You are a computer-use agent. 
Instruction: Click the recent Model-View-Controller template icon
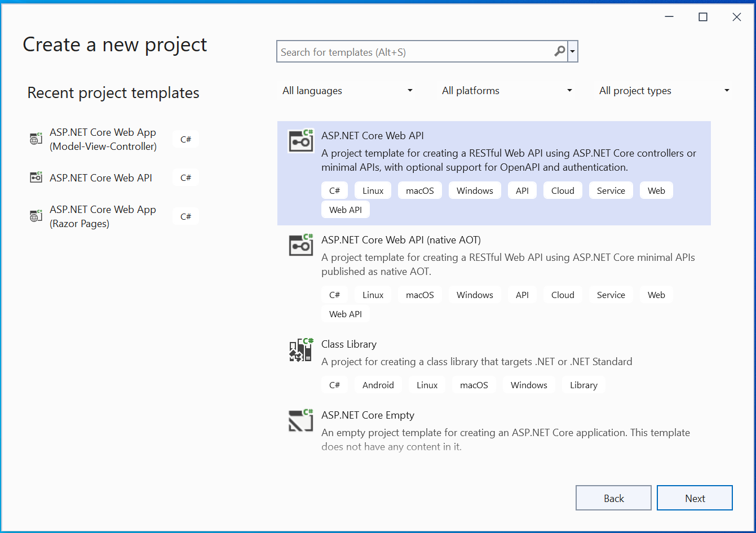point(36,139)
